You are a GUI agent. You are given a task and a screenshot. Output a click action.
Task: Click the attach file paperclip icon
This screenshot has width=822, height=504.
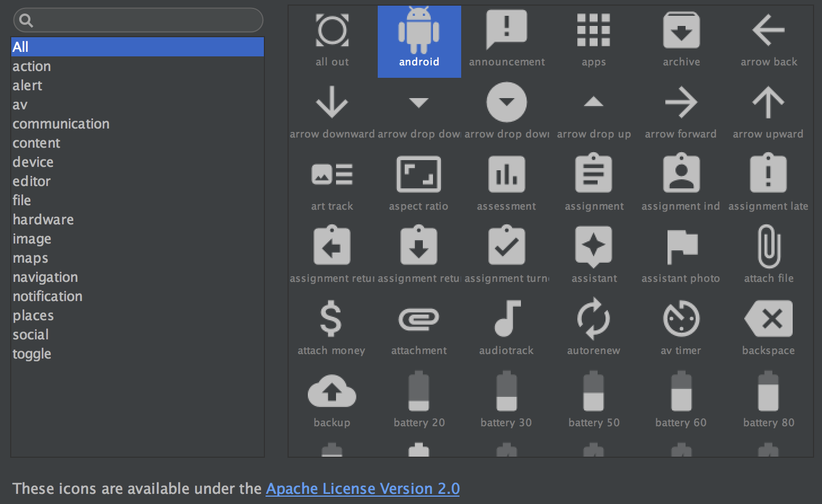(x=768, y=247)
